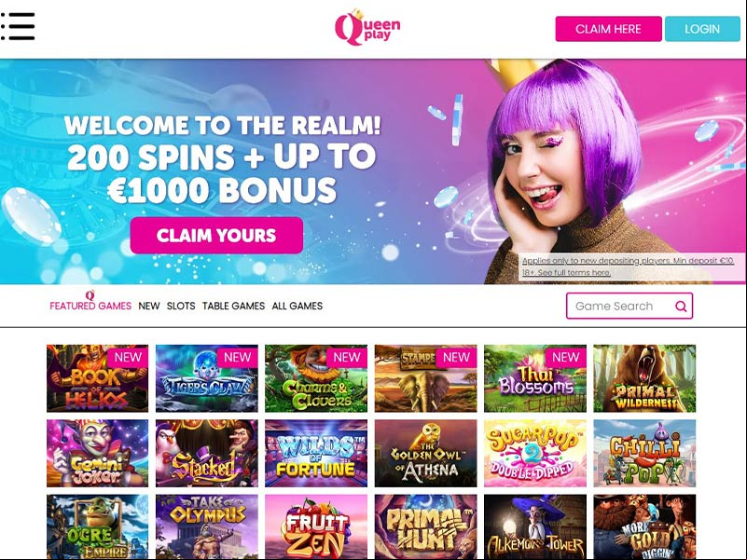Select the Featured Games tab

tap(90, 306)
